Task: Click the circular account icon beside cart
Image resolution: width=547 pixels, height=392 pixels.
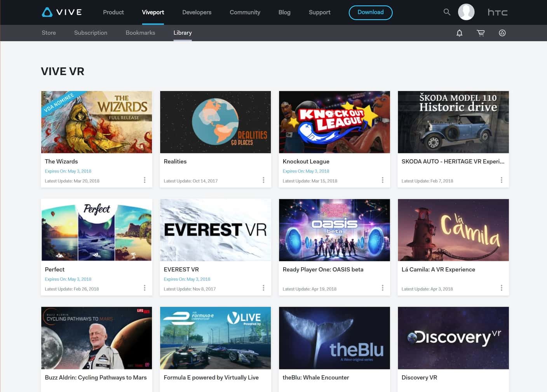Action: point(502,33)
